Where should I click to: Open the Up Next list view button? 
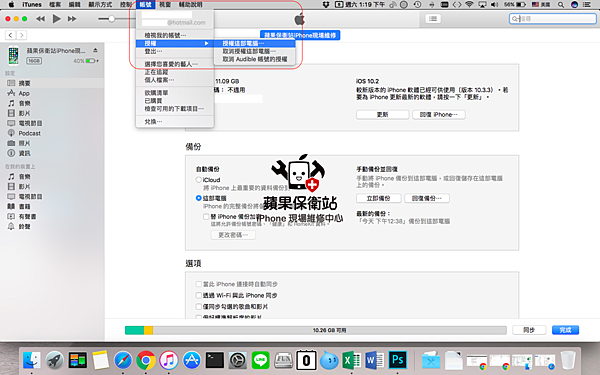click(433, 19)
